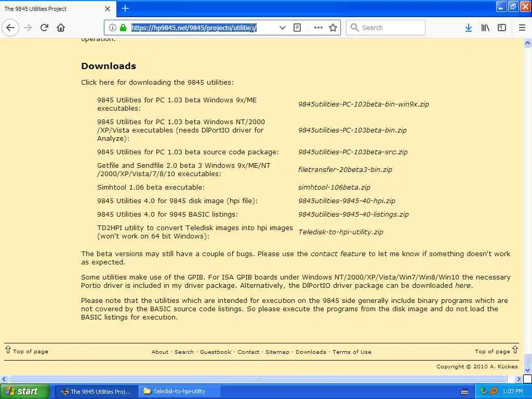This screenshot has height=399, width=532.
Task: Open the Contact footer link
Action: (x=248, y=352)
